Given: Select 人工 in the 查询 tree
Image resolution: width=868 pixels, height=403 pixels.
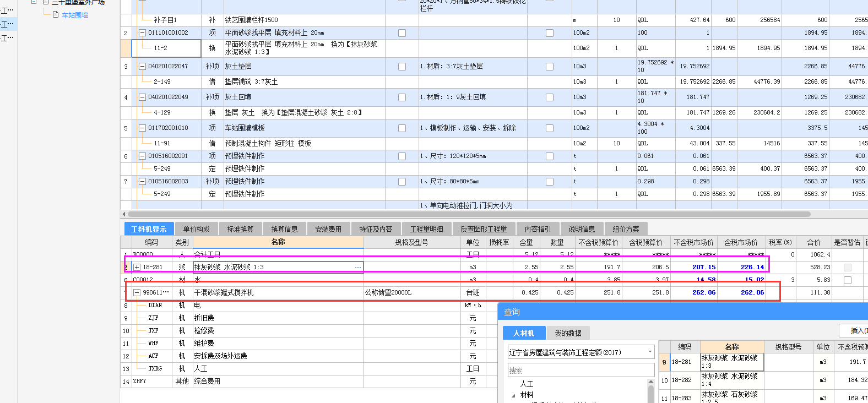Looking at the screenshot, I should (527, 384).
